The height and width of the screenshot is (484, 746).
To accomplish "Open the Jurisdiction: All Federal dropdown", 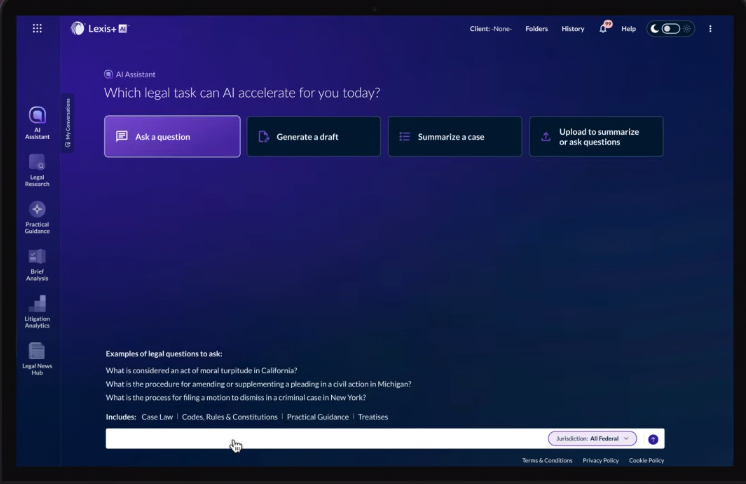I will (x=592, y=438).
